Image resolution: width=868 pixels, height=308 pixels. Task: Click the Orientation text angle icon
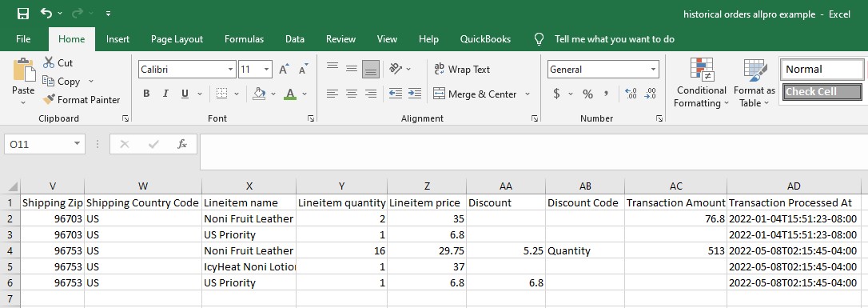396,69
